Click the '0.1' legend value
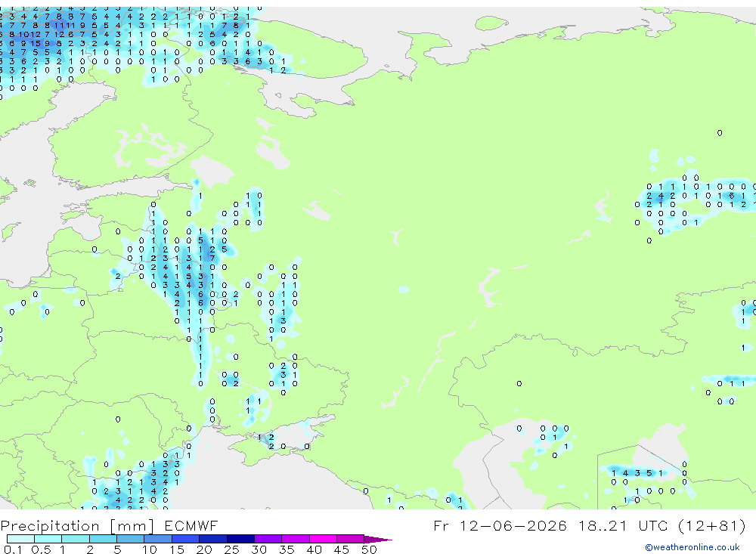Screen dimensions: 756x554 (x=13, y=549)
